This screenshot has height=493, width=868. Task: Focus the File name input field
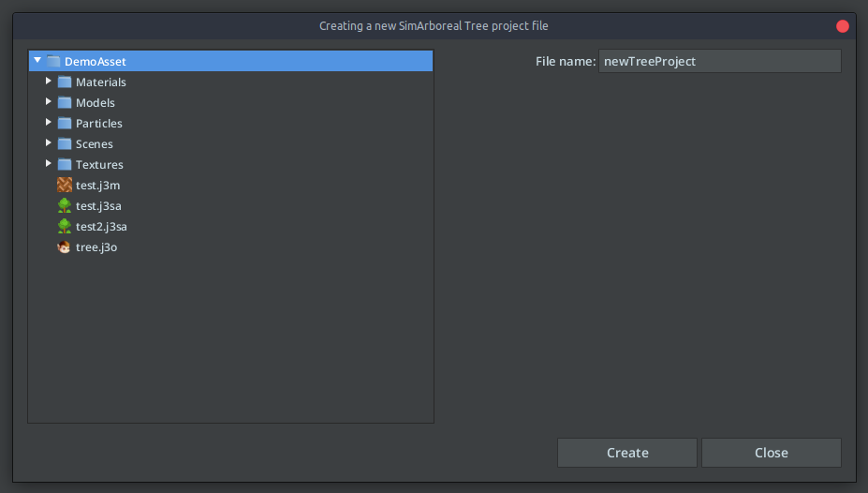720,61
